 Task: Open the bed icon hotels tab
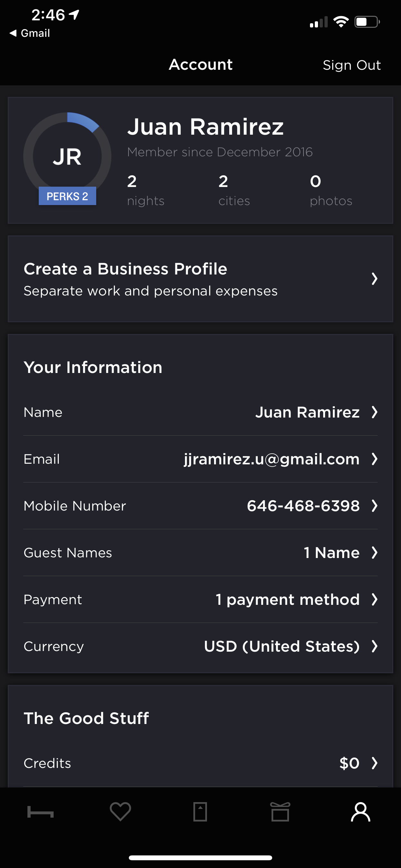point(40,811)
